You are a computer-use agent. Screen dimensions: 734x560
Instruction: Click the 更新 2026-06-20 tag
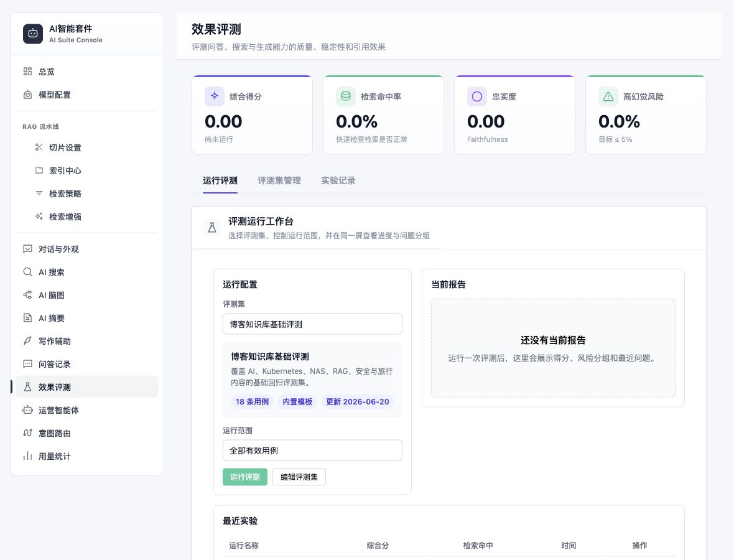[358, 402]
